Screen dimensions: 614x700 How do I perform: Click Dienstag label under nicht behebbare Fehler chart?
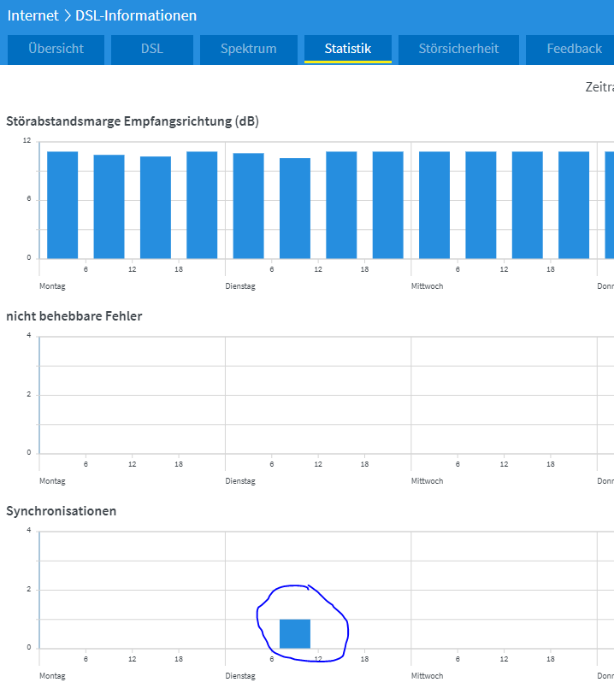pyautogui.click(x=240, y=481)
